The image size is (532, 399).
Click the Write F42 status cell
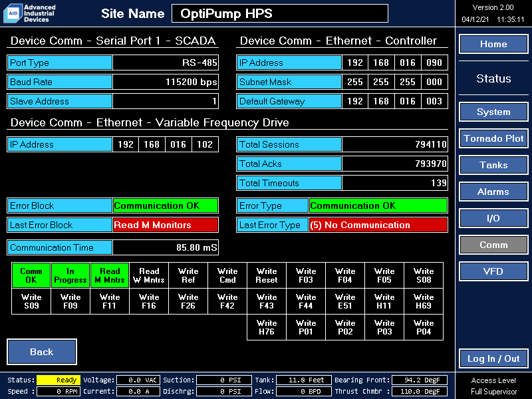tap(227, 301)
